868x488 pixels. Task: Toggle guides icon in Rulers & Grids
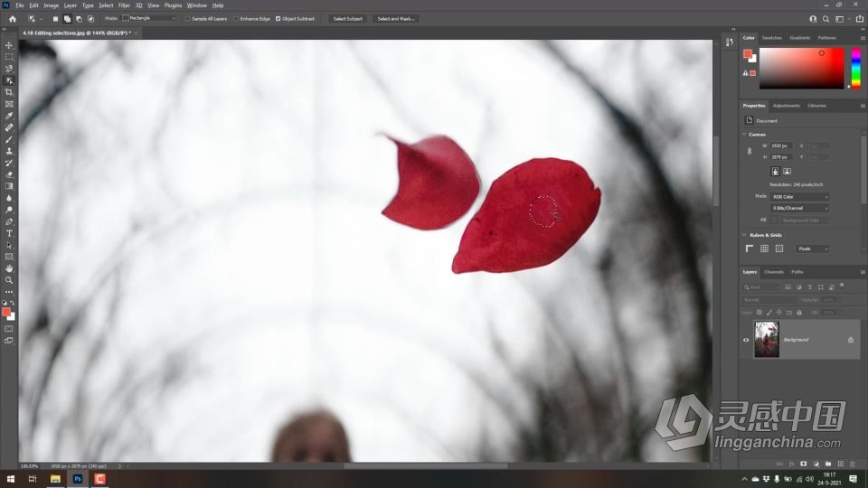(x=779, y=249)
